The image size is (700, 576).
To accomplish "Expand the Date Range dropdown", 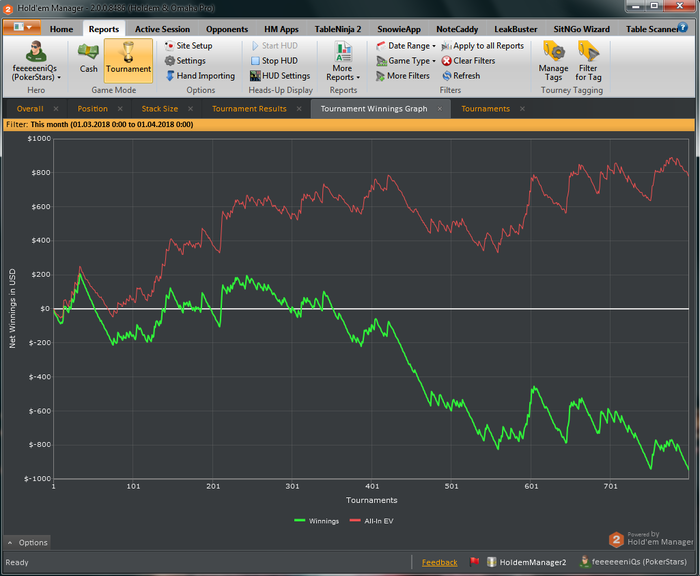I will pos(406,46).
